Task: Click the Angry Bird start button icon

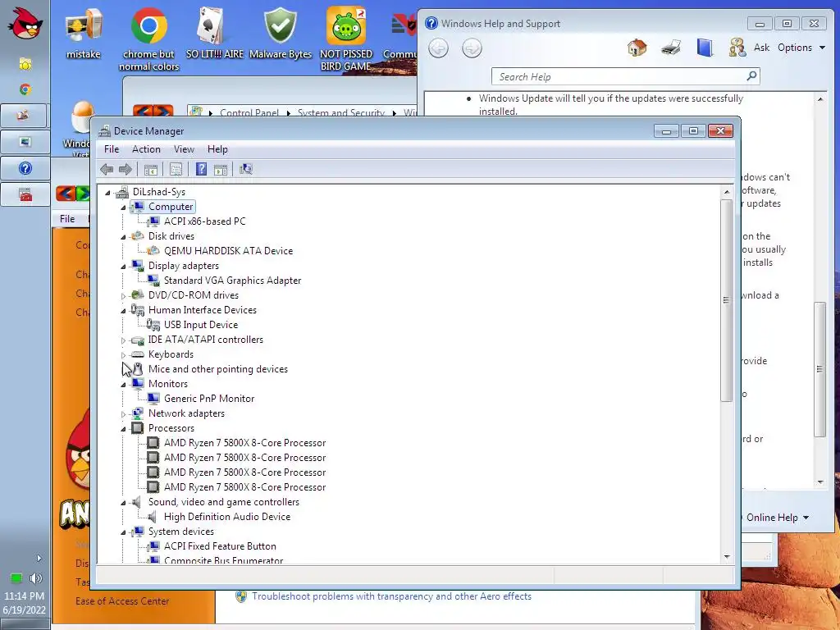Action: click(x=25, y=24)
